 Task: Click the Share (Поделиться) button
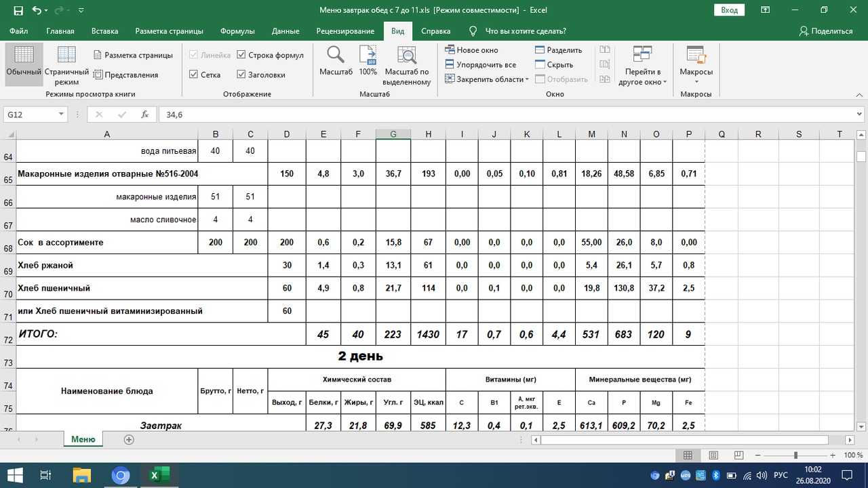coord(825,31)
